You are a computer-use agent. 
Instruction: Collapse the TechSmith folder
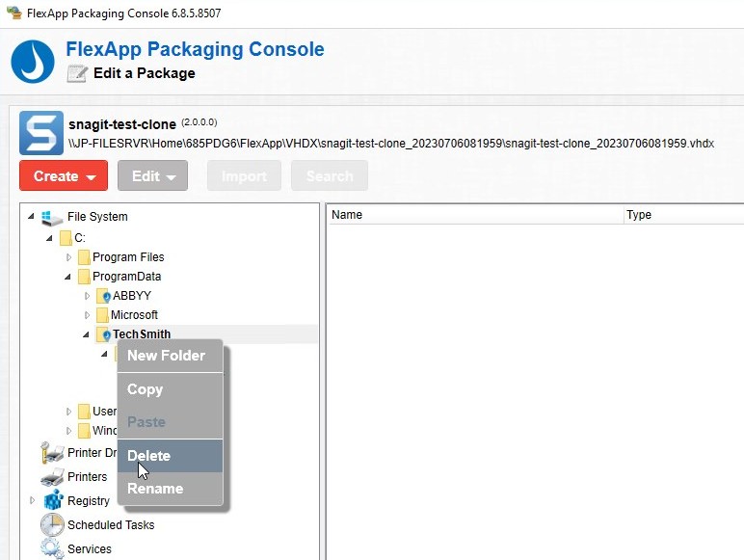pos(86,334)
